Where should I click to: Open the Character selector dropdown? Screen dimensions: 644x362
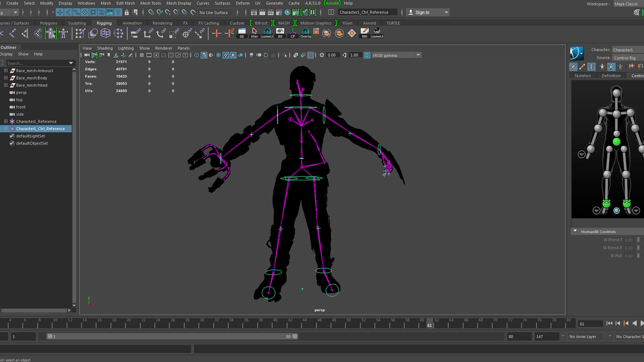click(x=628, y=50)
